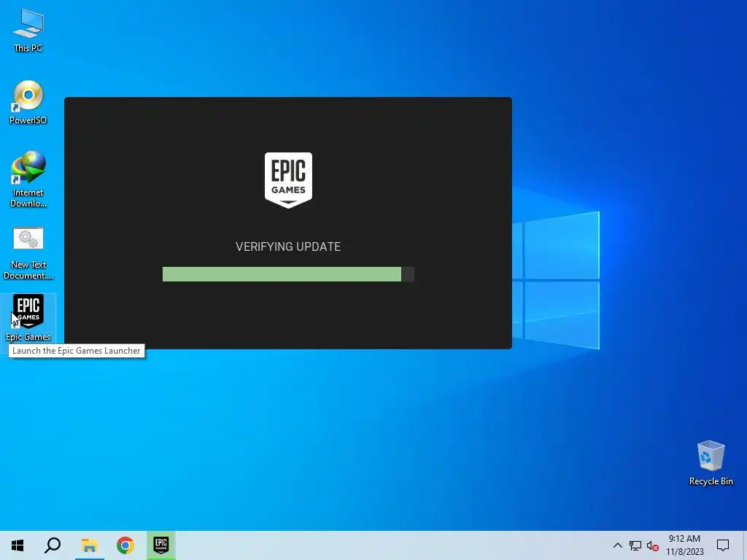Open the taskbar clock showing 9:12 AM

click(684, 545)
